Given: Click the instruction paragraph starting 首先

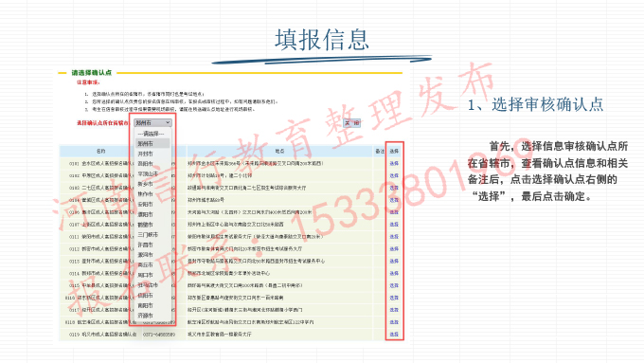Looking at the screenshot, I should coord(548,171).
